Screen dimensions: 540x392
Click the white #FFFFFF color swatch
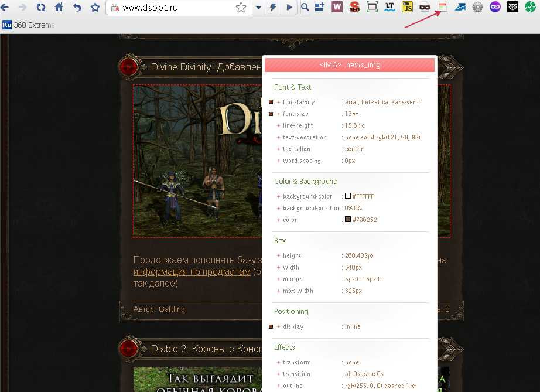tap(348, 196)
